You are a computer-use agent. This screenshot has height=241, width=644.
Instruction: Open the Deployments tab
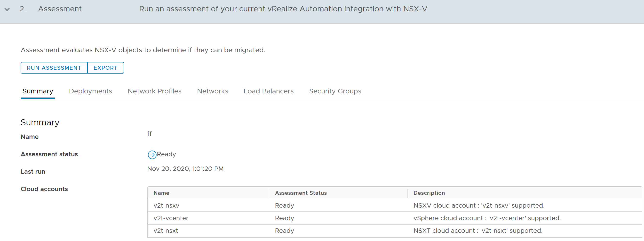point(90,91)
